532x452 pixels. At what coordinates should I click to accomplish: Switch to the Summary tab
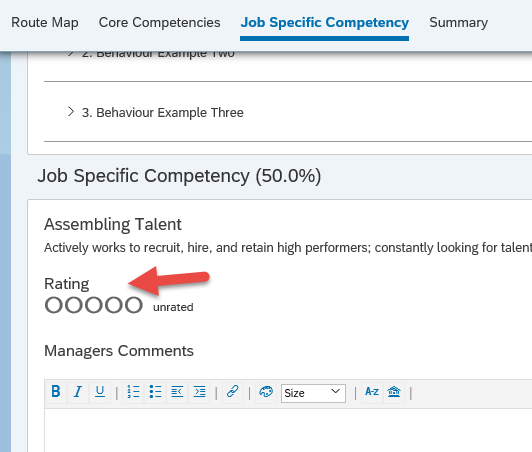coord(458,23)
